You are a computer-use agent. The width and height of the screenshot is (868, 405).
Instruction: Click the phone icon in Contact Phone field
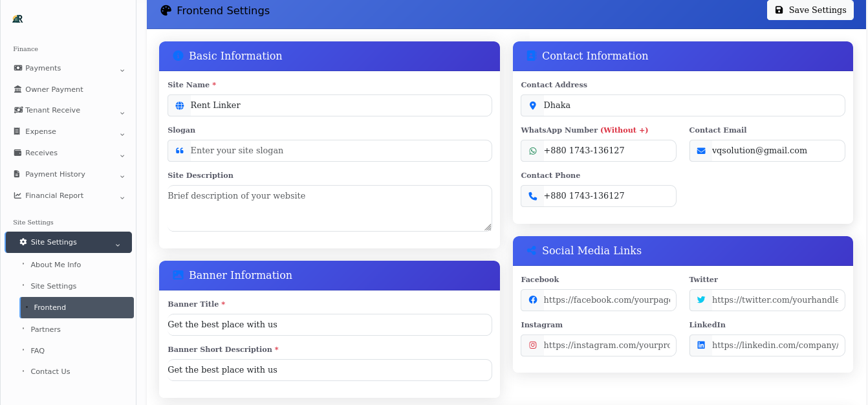click(x=532, y=195)
